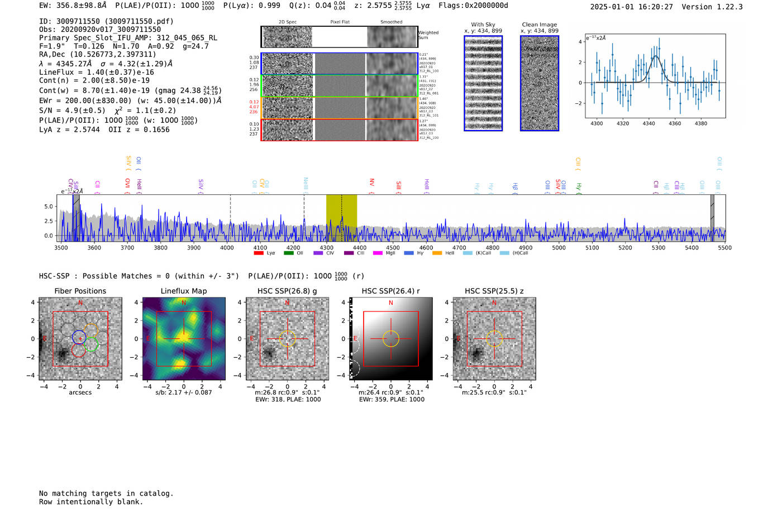Click the orange HeII legend swatch
Image resolution: width=782 pixels, height=532 pixels.
(437, 253)
